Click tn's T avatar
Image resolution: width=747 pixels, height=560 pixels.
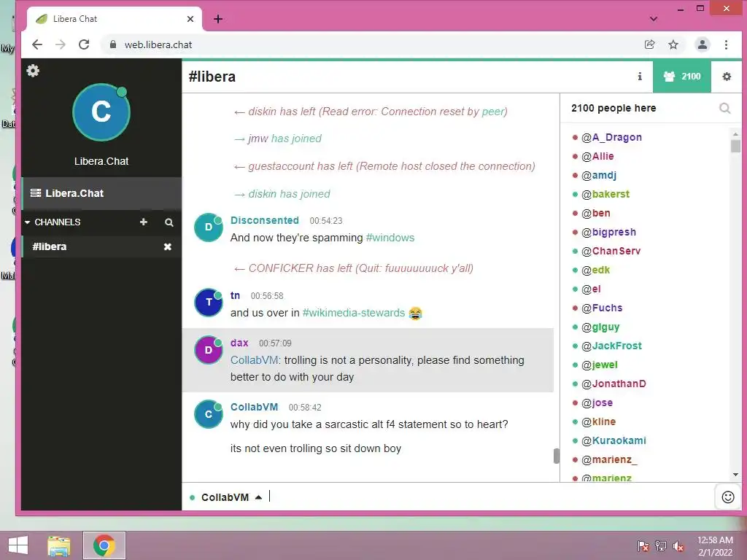pos(209,303)
